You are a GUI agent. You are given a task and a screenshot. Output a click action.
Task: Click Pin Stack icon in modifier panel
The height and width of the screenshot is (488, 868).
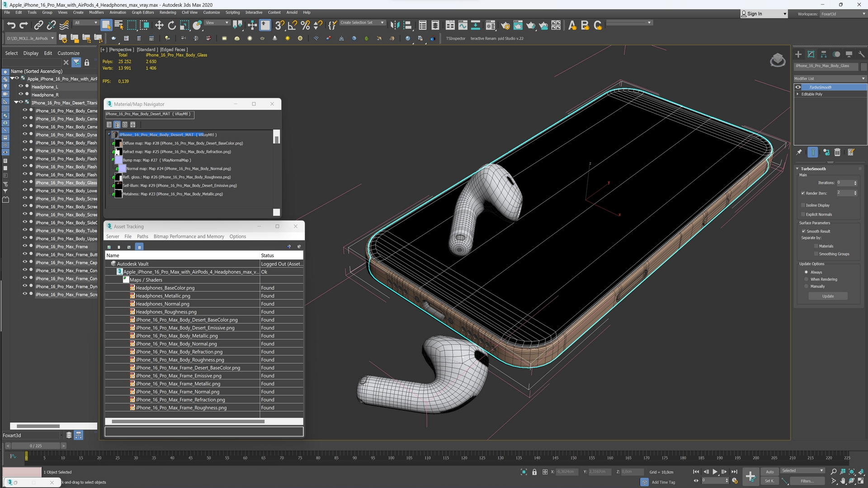click(799, 152)
